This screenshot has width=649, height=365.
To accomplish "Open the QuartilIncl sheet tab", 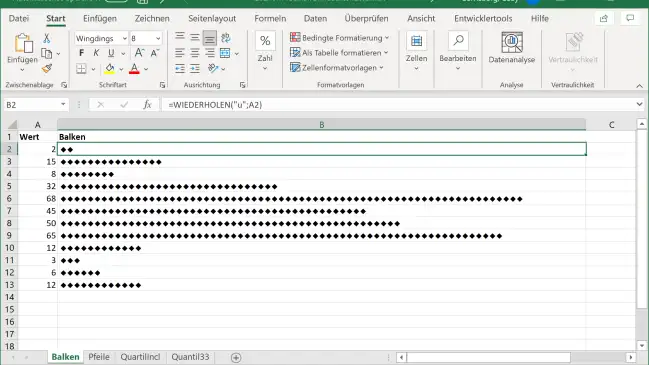I will [x=140, y=357].
